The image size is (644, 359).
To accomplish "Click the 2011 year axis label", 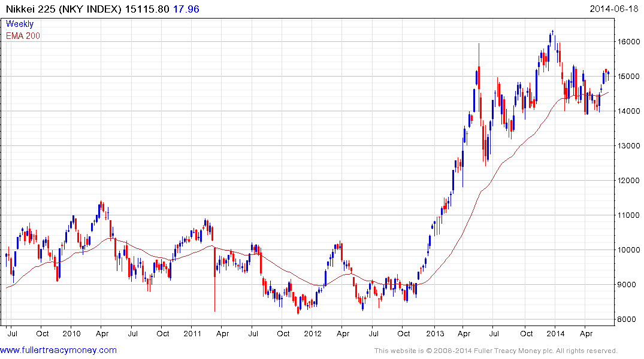I will tap(192, 333).
